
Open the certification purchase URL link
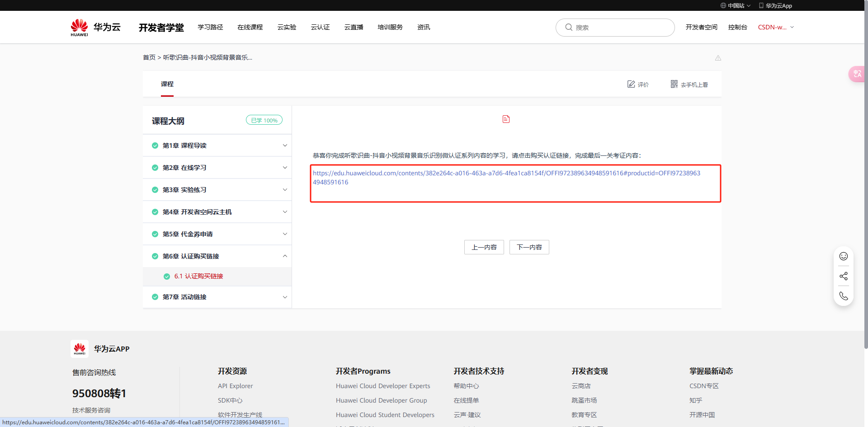coord(506,173)
